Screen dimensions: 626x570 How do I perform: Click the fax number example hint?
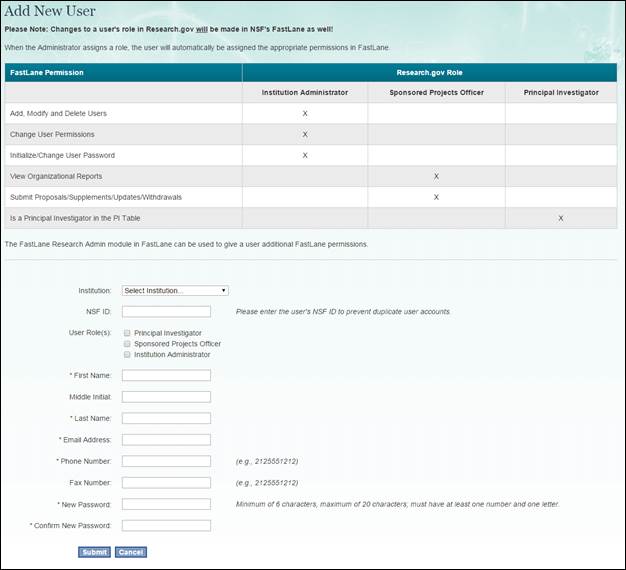point(267,483)
